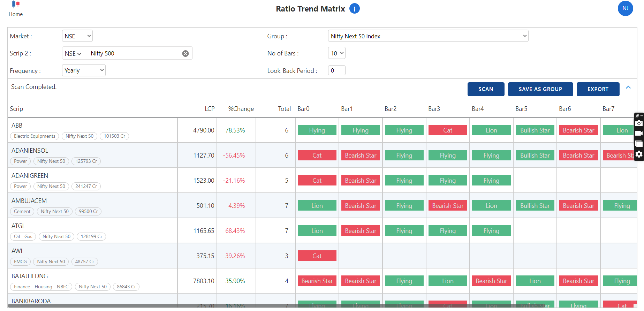Click BAJAJHLDNG Bar3 Lion cell
Screen dimensions: 644x311
[448, 281]
